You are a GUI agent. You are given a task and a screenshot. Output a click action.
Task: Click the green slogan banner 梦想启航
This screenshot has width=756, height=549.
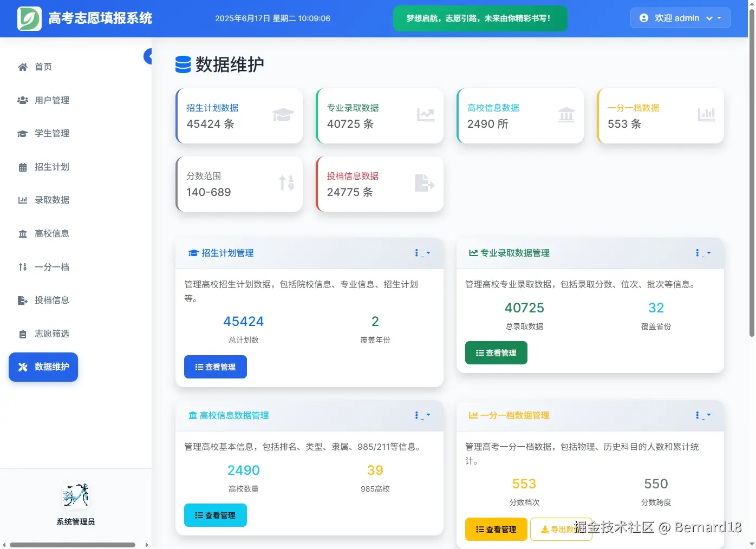tap(480, 18)
